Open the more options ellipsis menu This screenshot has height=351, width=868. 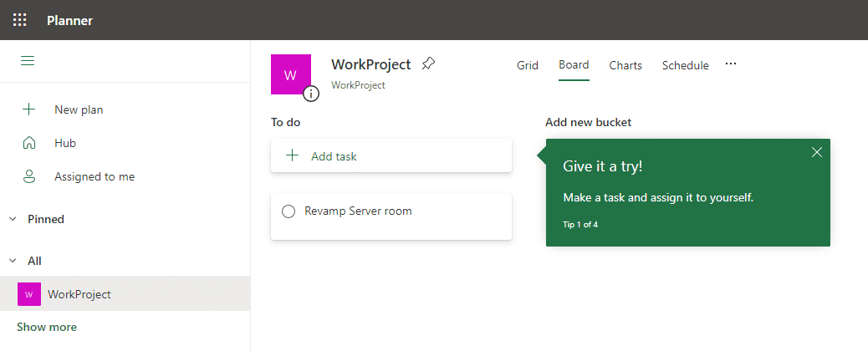[x=731, y=64]
